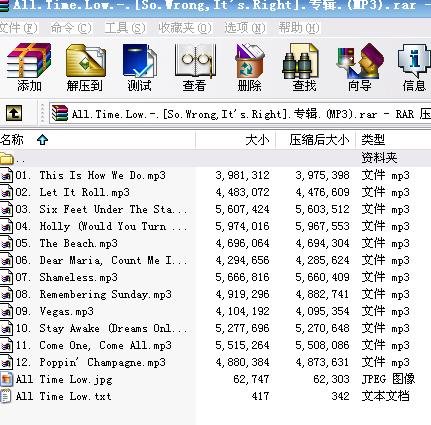Screen dimensions: 431x425
Task: Select the parent folder '..' icon
Action: (x=7, y=158)
